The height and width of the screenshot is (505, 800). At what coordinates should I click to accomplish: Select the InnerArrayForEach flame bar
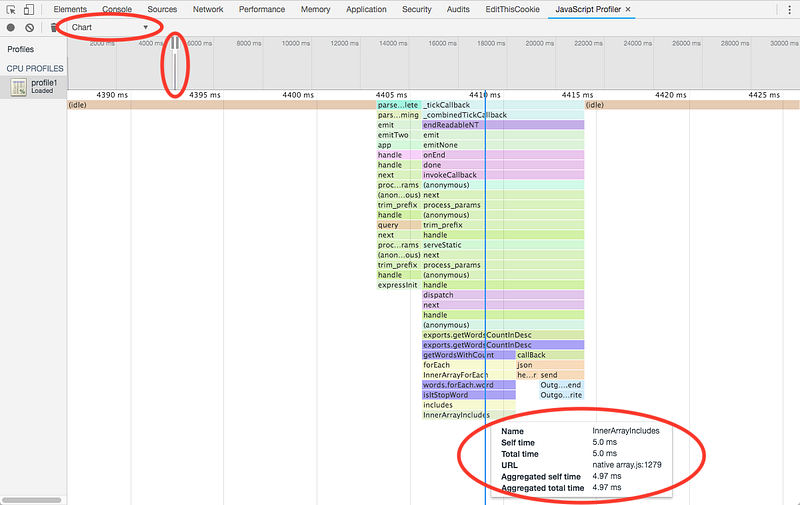[x=468, y=375]
